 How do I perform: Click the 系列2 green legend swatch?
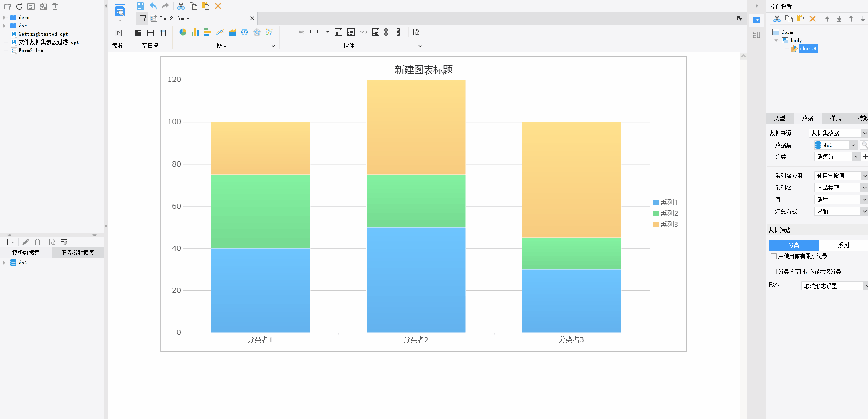(656, 214)
